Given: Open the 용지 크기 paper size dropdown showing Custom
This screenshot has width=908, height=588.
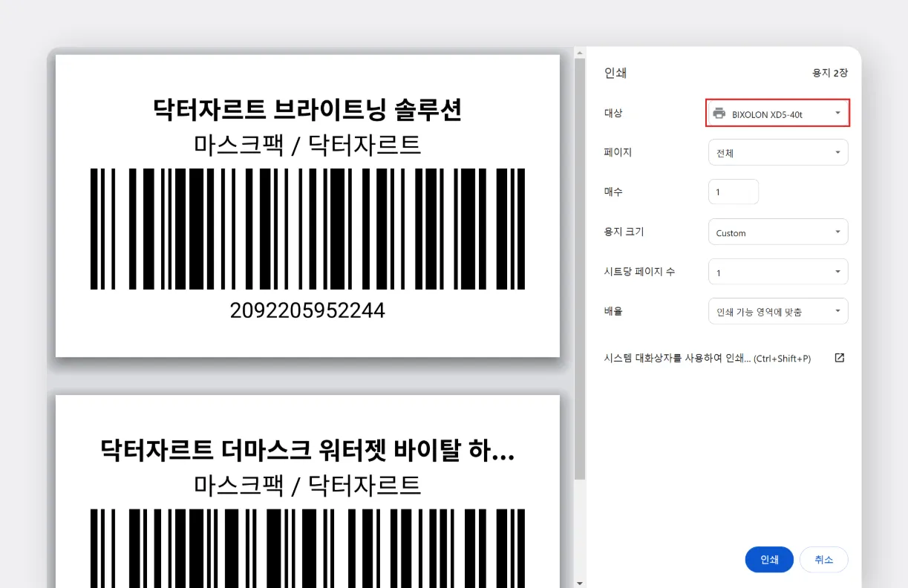Looking at the screenshot, I should coord(777,232).
